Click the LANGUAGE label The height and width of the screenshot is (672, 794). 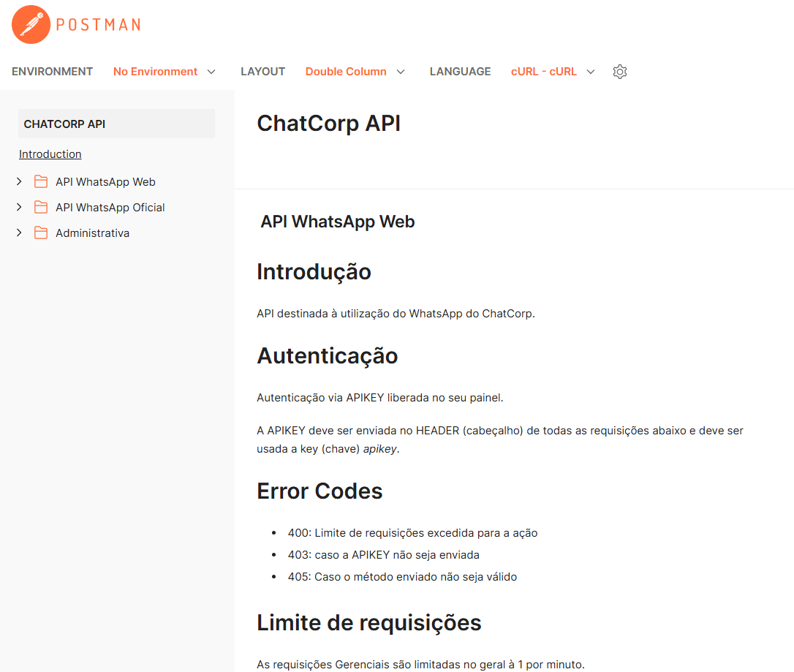coord(461,72)
